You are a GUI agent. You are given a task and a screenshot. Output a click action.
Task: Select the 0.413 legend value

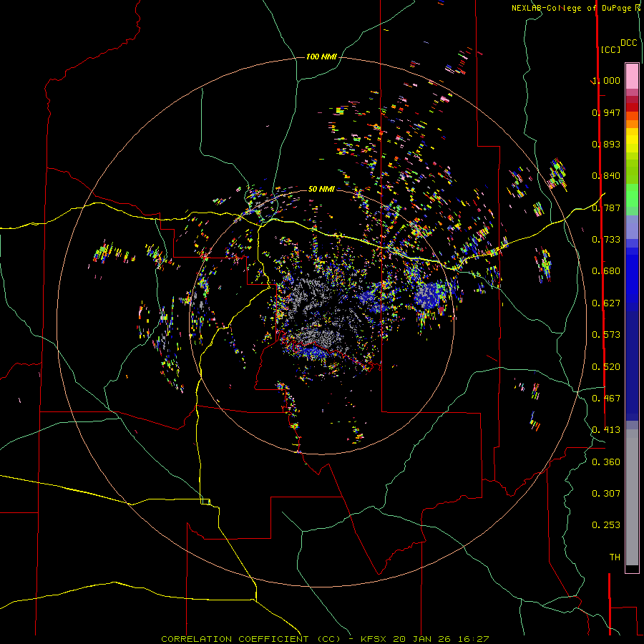tap(606, 430)
